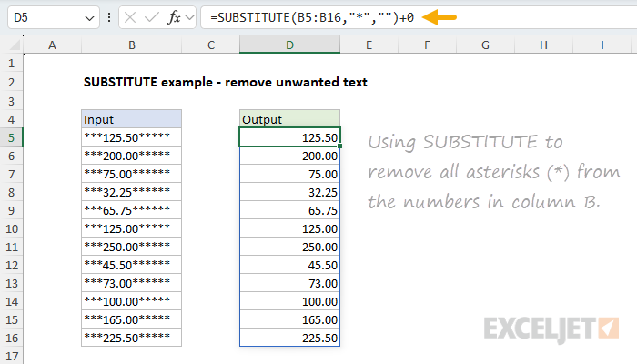
Task: Click cell ***125.50***** in row 5
Action: click(132, 137)
